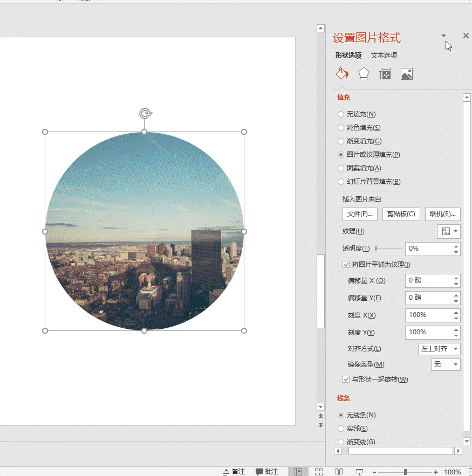The width and height of the screenshot is (472, 476).
Task: Click the 文件(F)... button
Action: pyautogui.click(x=360, y=214)
